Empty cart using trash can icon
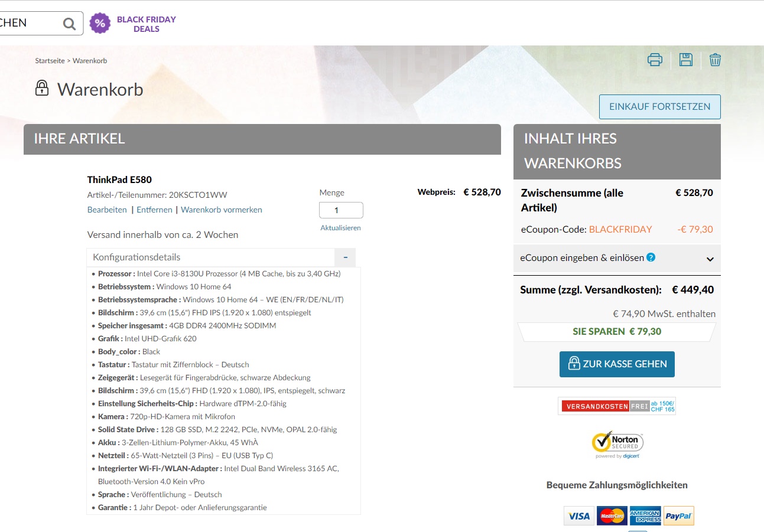 (715, 60)
